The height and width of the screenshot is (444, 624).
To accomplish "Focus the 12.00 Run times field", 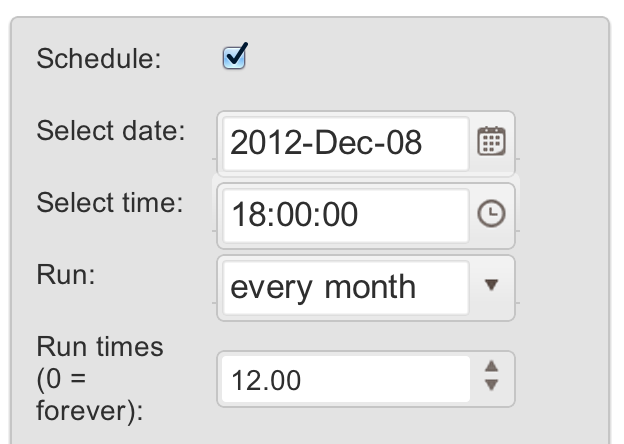I will 346,379.
